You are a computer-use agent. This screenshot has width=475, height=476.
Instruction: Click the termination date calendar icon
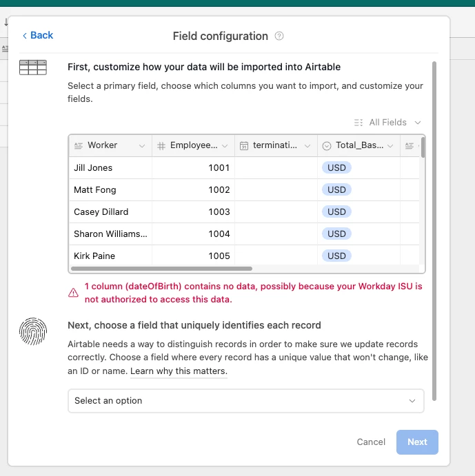click(x=244, y=146)
